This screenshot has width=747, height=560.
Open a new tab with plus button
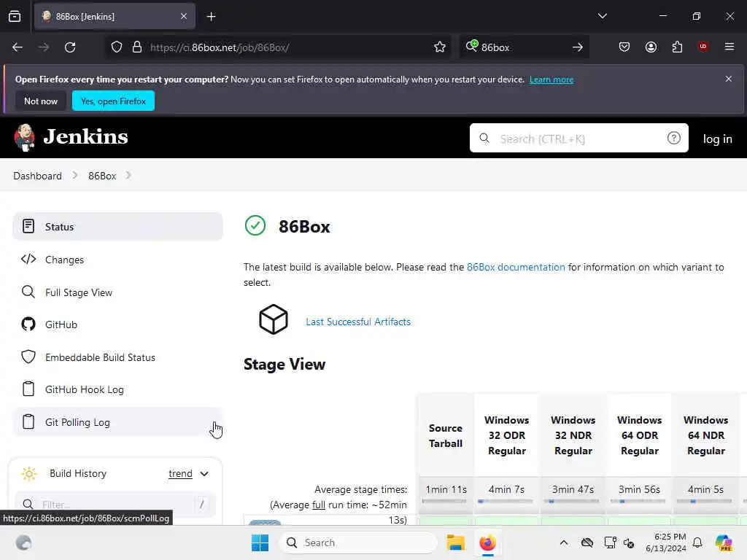point(211,17)
